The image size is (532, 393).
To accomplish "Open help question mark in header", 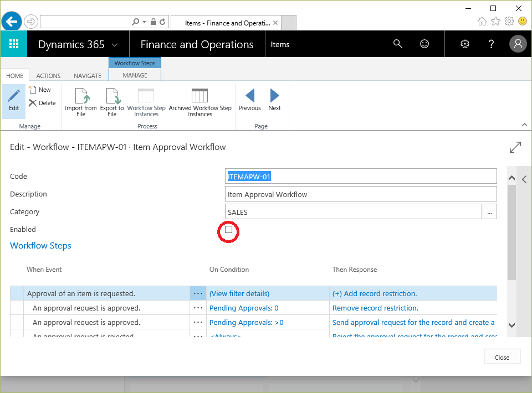I will coord(491,44).
